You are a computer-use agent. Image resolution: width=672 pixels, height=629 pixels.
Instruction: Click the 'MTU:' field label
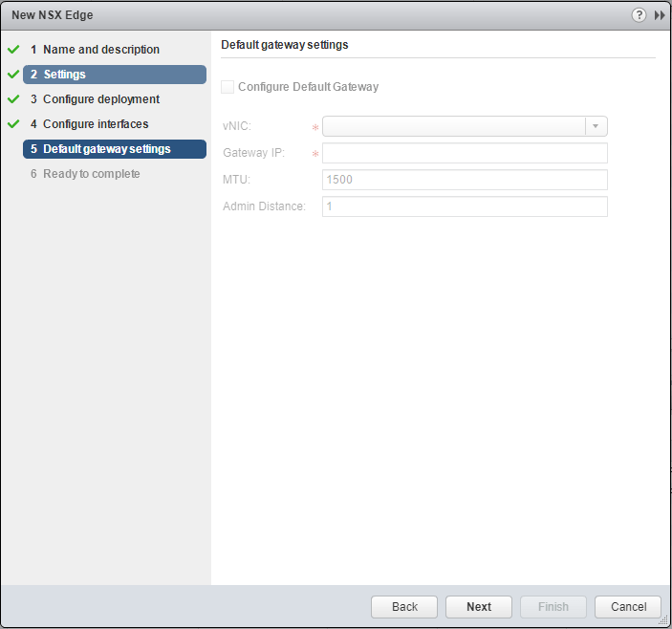click(236, 180)
